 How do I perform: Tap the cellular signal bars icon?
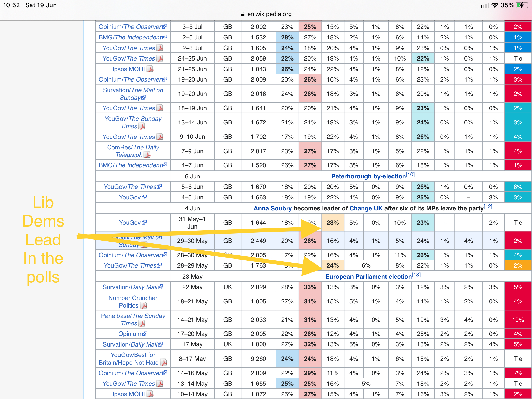click(x=485, y=5)
